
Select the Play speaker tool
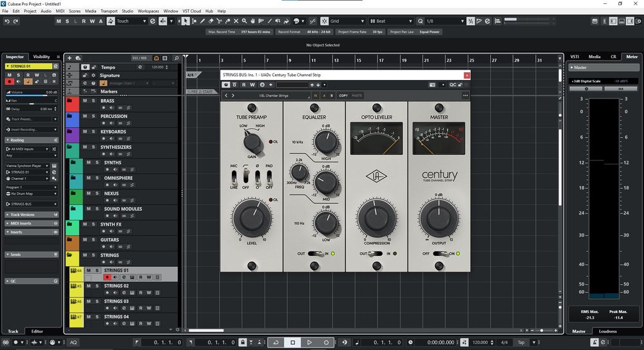point(278,21)
